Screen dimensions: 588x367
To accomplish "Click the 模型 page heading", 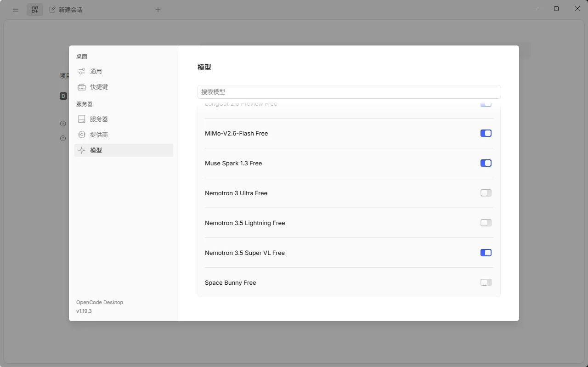I will tap(204, 67).
